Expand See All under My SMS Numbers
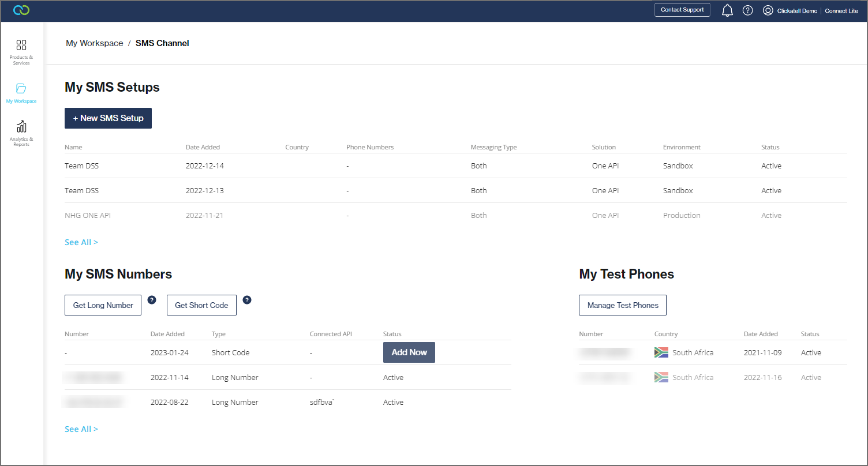868x466 pixels. point(81,429)
